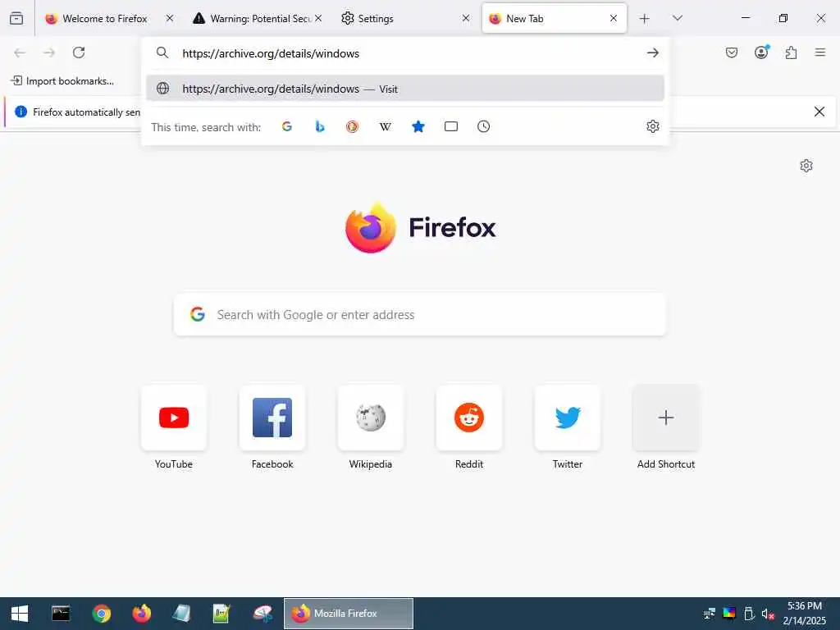Personalize New Tab gear icon
The image size is (840, 630).
click(806, 166)
